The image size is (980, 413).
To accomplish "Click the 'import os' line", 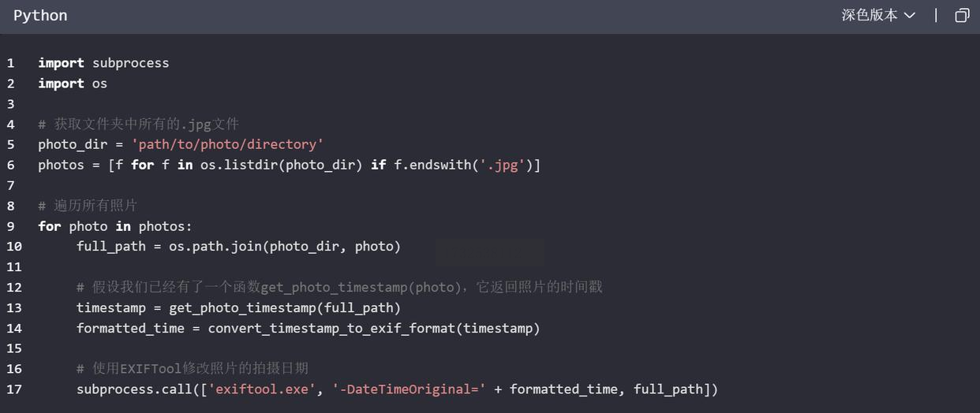I will [73, 84].
